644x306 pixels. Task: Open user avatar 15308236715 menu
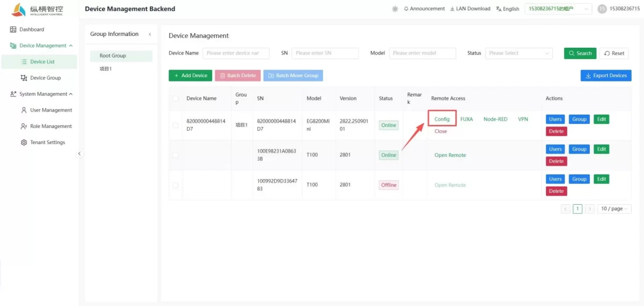tap(618, 9)
